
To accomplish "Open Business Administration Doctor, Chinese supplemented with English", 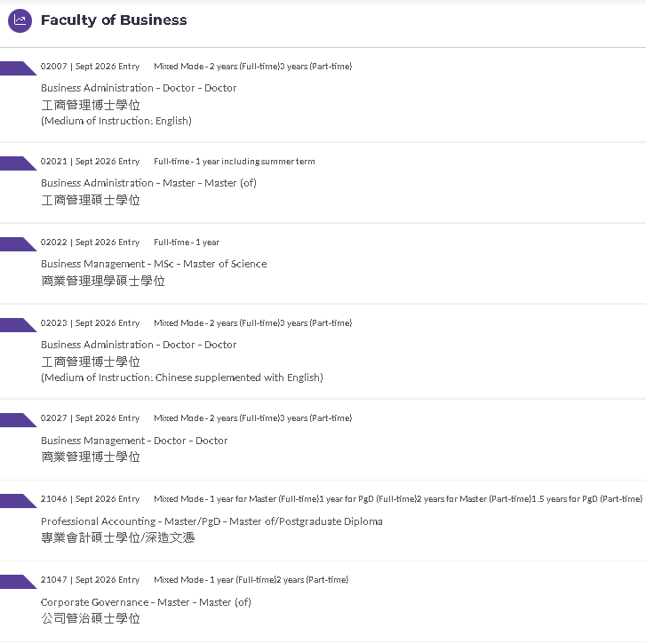I will pyautogui.click(x=139, y=345).
